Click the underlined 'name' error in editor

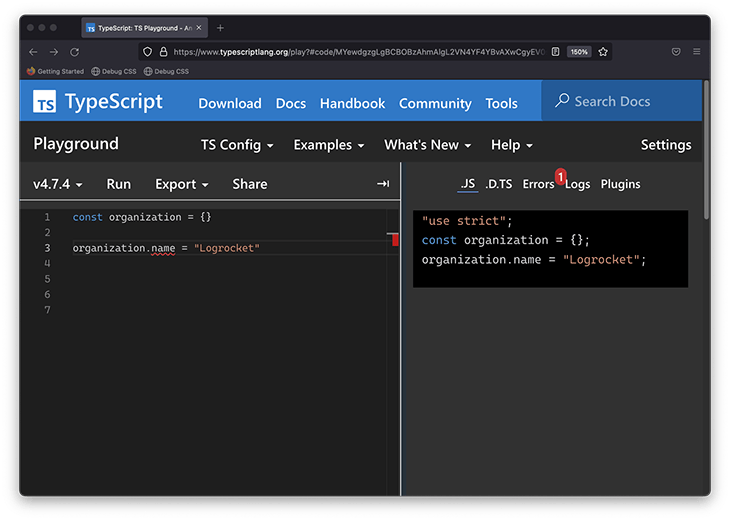click(x=163, y=248)
